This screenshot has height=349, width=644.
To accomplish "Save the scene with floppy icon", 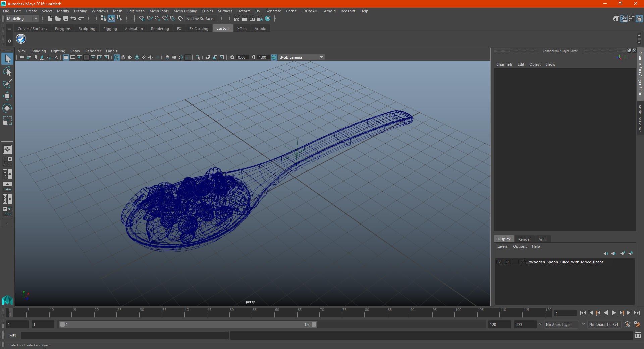I will tap(66, 19).
